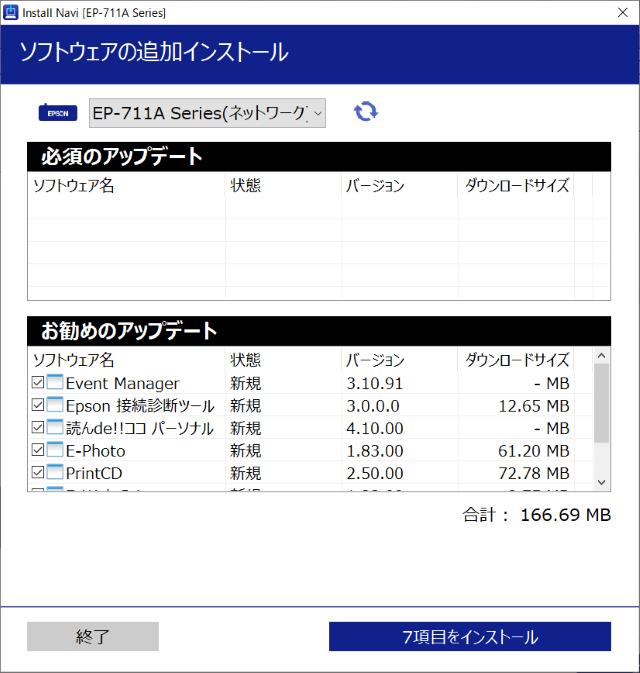This screenshot has width=640, height=673.
Task: Click ダウンロードサイズ header in 必須のアップデート
Action: click(517, 186)
